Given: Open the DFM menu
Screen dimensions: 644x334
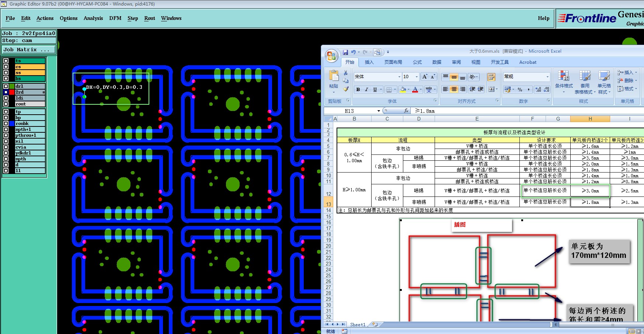Looking at the screenshot, I should point(115,18).
